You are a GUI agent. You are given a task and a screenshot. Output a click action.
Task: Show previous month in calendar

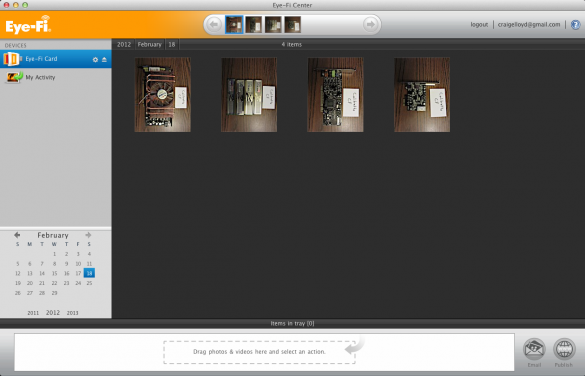pos(17,235)
